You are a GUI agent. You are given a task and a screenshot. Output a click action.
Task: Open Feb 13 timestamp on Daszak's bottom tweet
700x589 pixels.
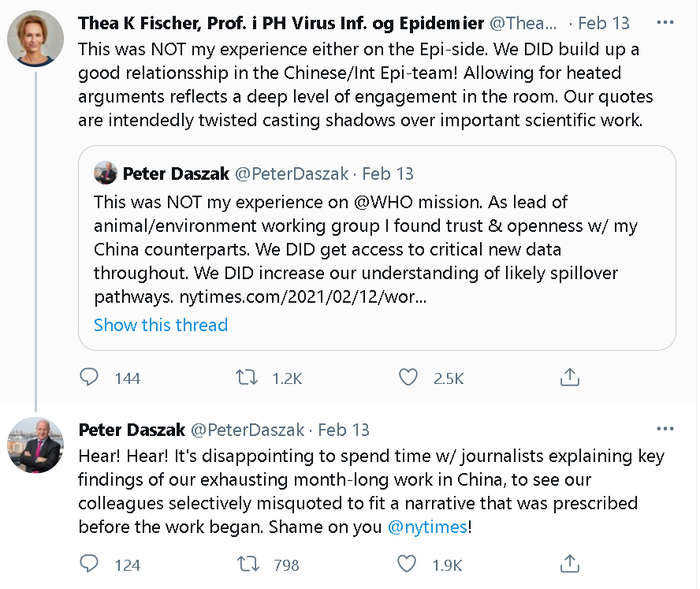pos(343,430)
